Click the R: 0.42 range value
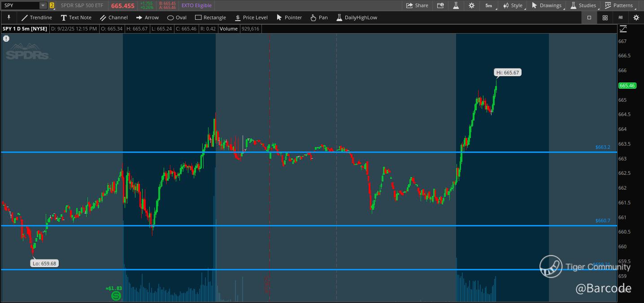The image size is (644, 303). point(208,29)
